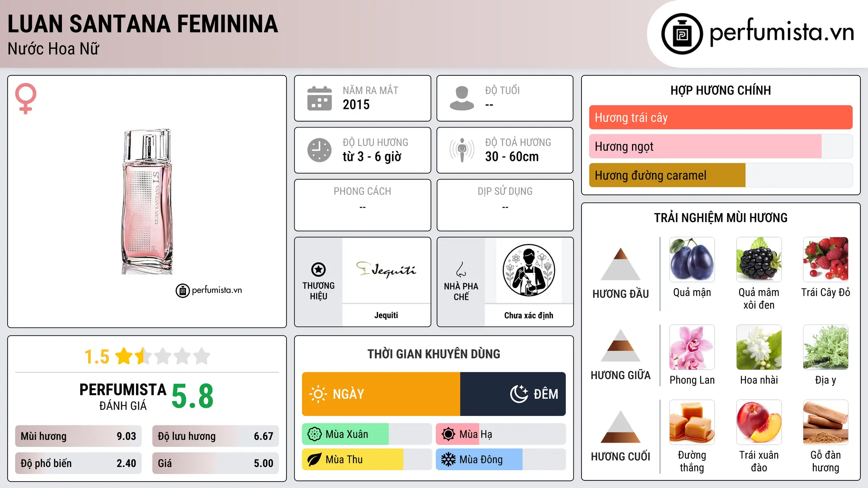The width and height of the screenshot is (868, 488).
Task: Click the star rating icons next to 1.5
Action: point(163,356)
